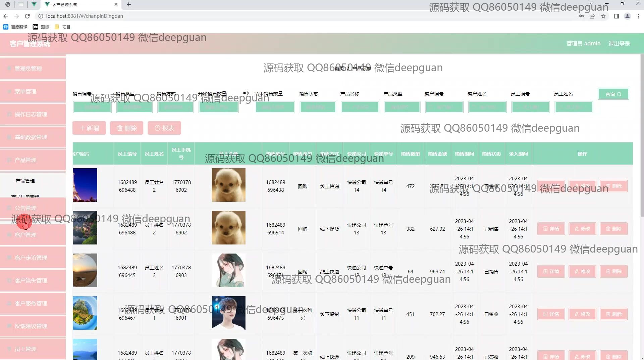Expand the 管理员管理 sidebar menu

pos(33,69)
